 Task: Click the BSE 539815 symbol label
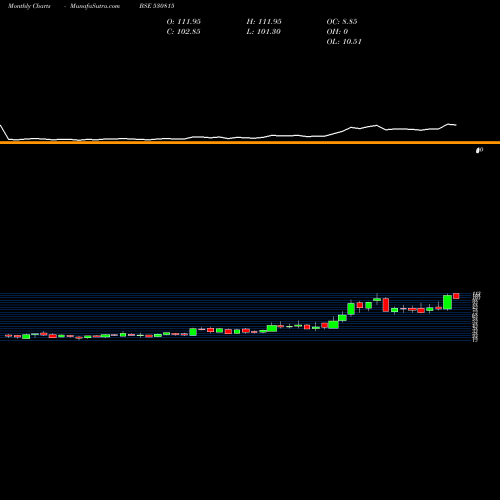click(157, 6)
